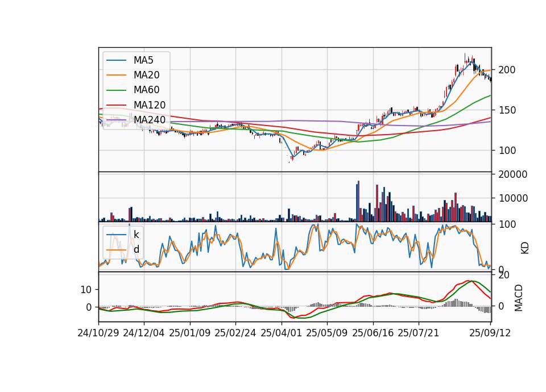Click the 25/09/12 date axis label
546x392 pixels.
[x=490, y=333]
